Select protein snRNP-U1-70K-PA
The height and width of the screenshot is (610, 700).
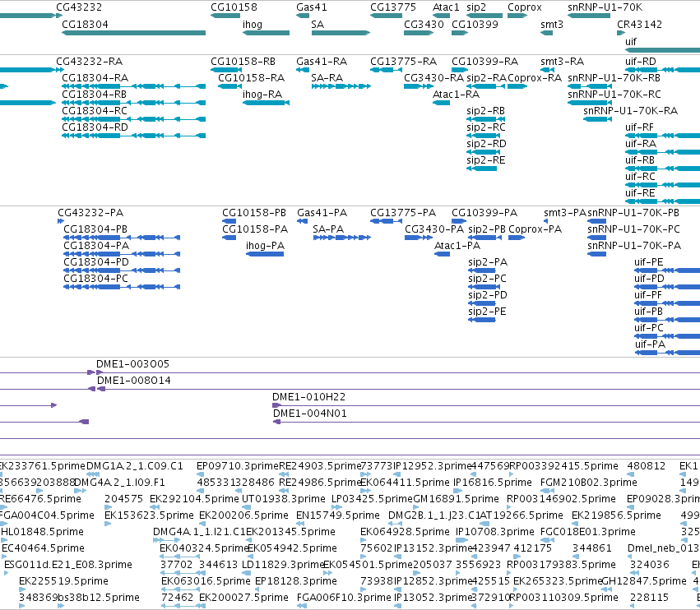pos(597,254)
